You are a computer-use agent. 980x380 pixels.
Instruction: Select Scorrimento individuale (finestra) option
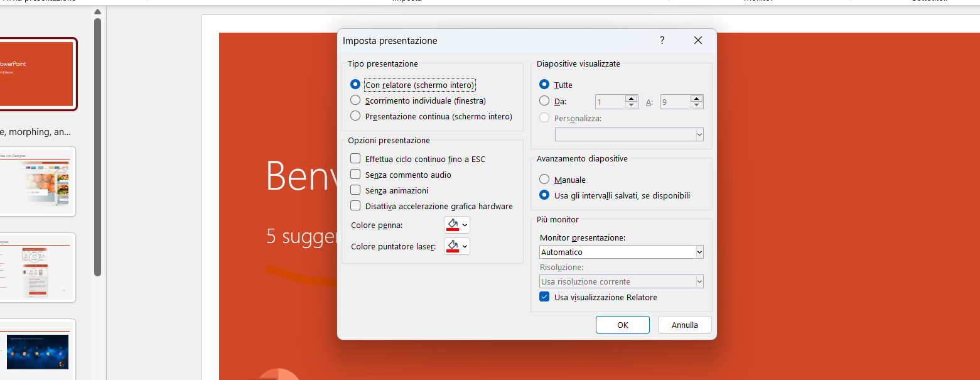pos(355,100)
